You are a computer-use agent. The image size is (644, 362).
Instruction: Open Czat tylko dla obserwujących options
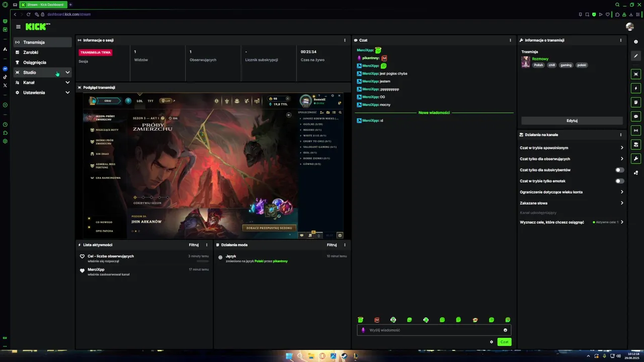point(572,159)
